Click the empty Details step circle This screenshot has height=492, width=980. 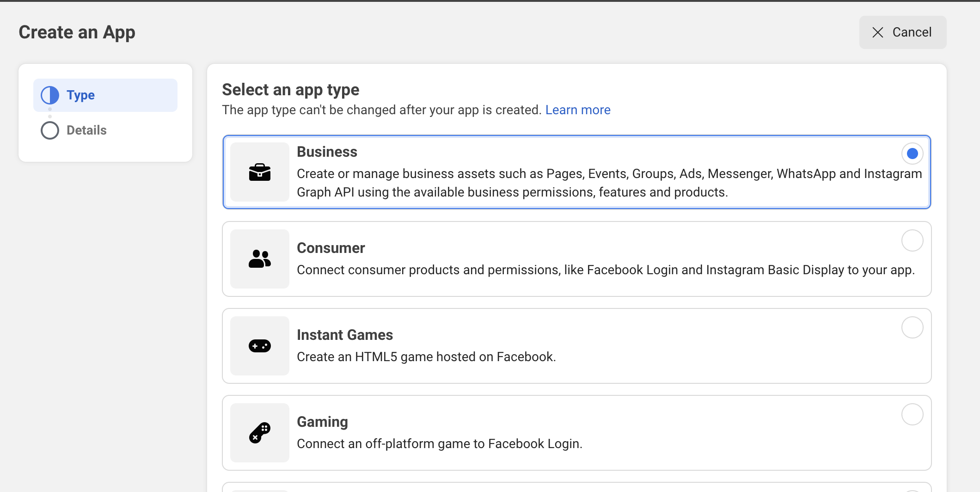point(50,130)
